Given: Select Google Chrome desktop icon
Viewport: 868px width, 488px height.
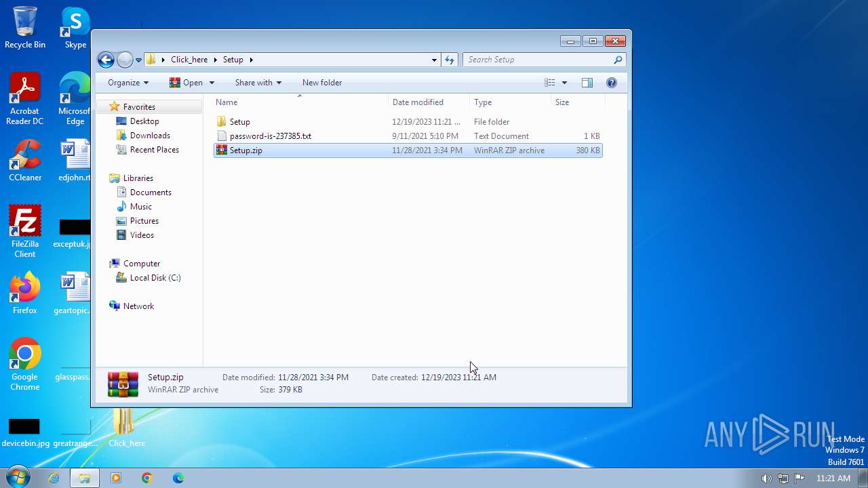Looking at the screenshot, I should click(25, 365).
